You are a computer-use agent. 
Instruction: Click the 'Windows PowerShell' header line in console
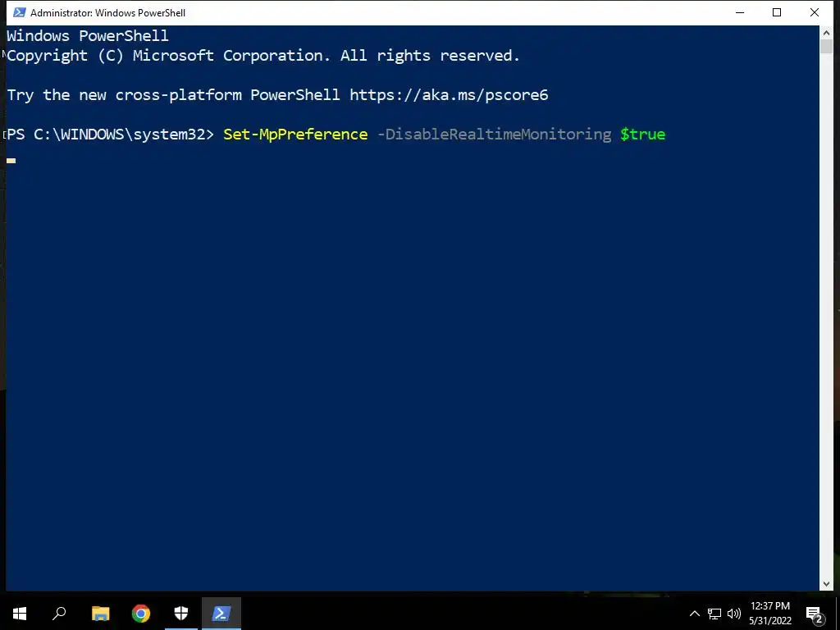(87, 36)
